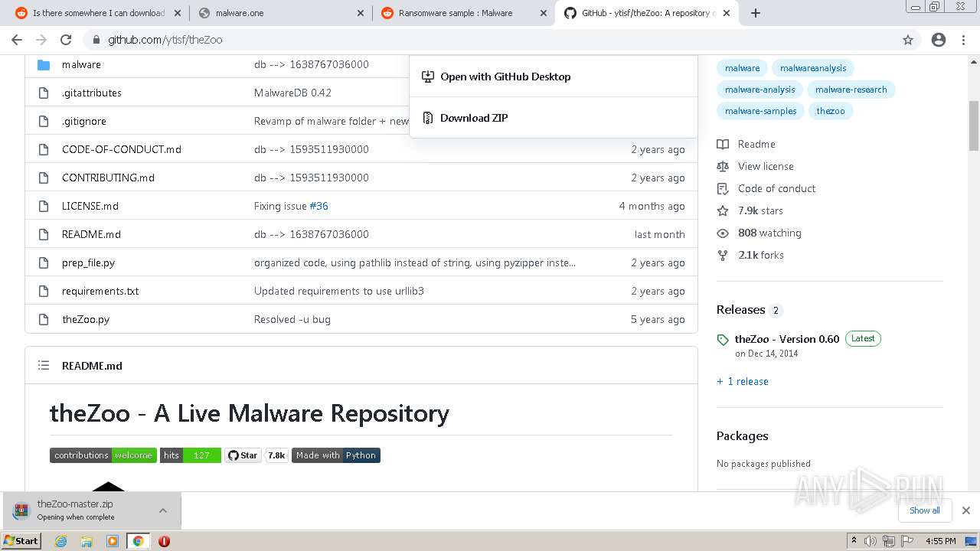Image resolution: width=980 pixels, height=551 pixels.
Task: Switch to the malware.one tab
Action: click(281, 13)
